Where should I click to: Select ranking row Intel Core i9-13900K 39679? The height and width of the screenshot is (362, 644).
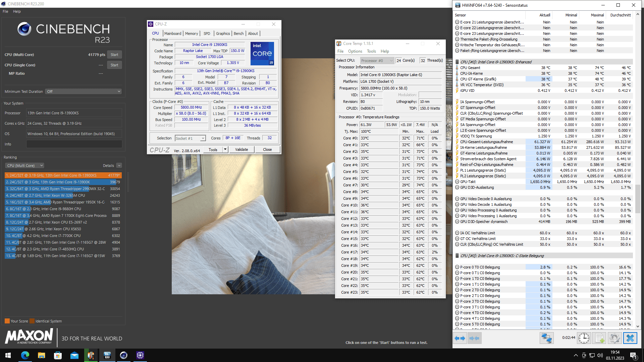click(63, 182)
